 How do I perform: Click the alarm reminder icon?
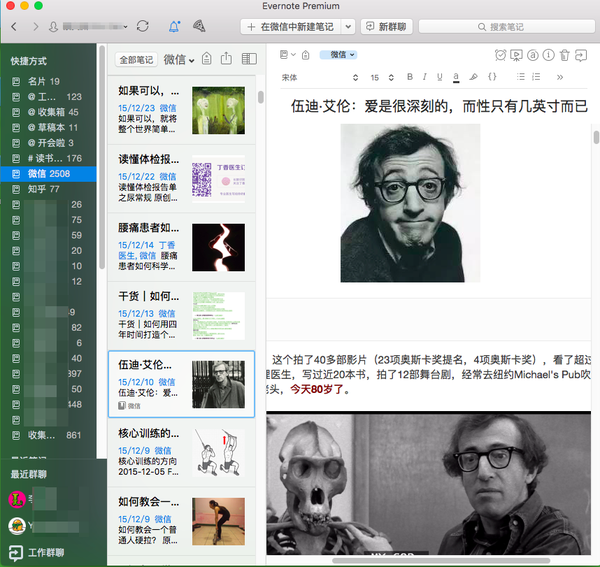click(500, 55)
